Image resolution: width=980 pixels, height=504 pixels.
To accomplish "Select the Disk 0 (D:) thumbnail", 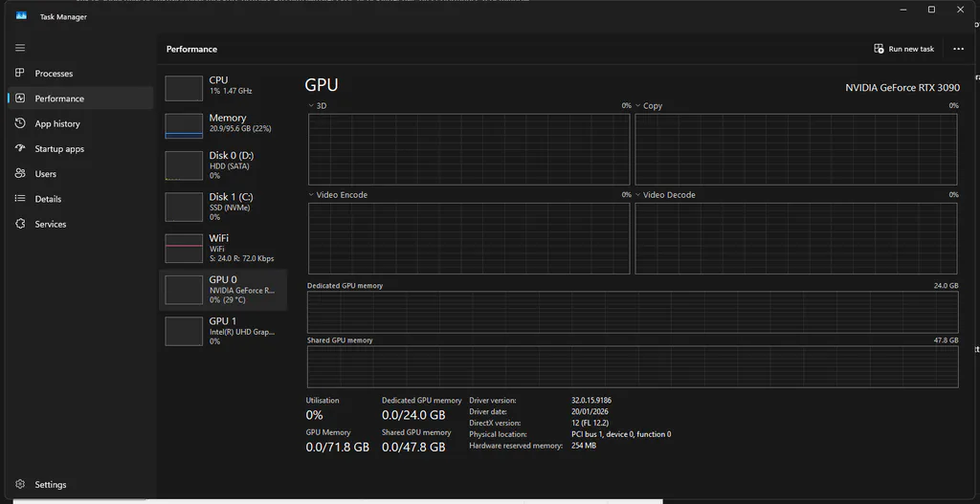I will tap(184, 165).
